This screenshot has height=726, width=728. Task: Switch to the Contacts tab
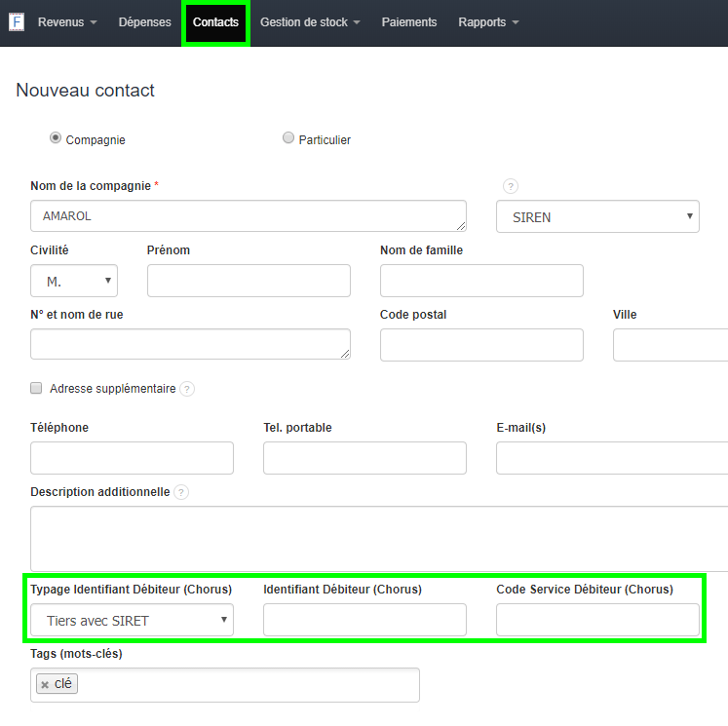(215, 22)
